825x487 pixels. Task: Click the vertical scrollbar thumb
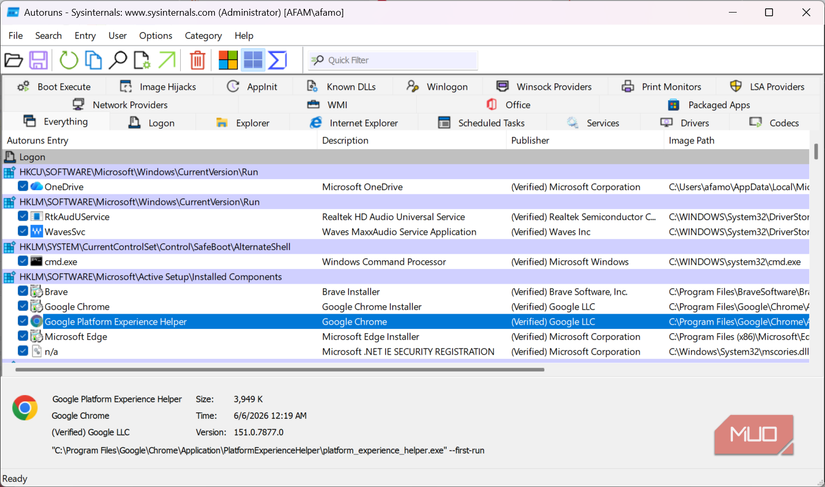[x=816, y=151]
